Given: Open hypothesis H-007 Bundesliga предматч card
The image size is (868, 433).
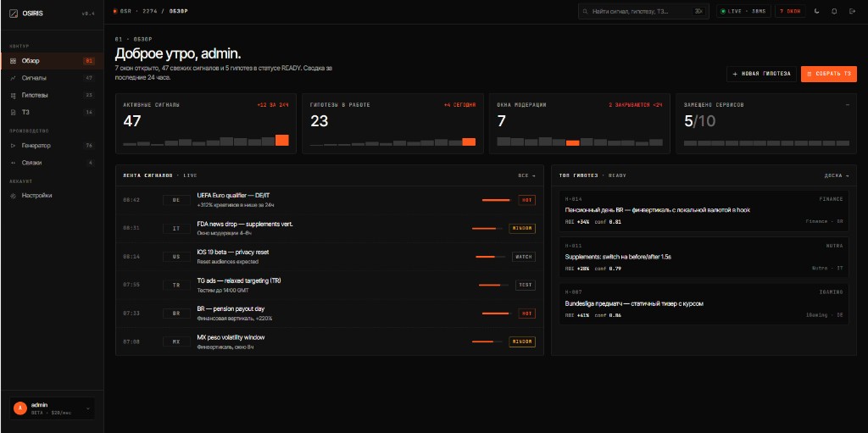Looking at the screenshot, I should (704, 304).
